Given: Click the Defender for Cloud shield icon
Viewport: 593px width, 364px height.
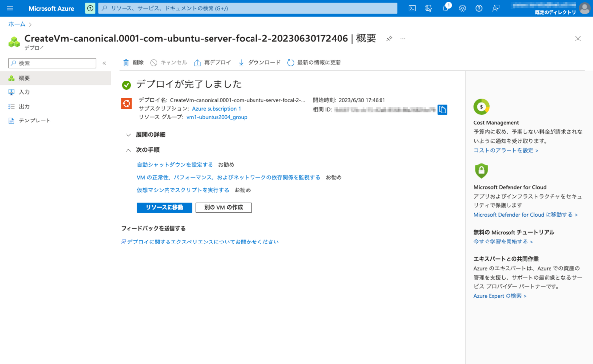Looking at the screenshot, I should 481,171.
